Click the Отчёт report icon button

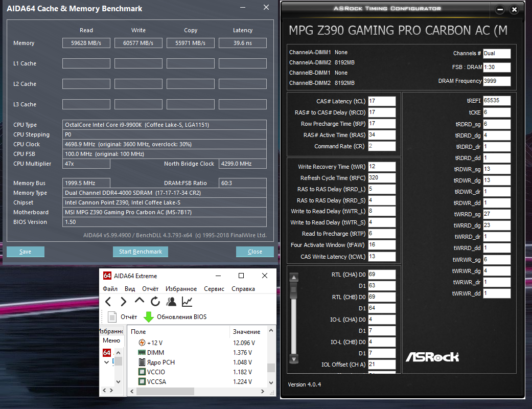(123, 316)
